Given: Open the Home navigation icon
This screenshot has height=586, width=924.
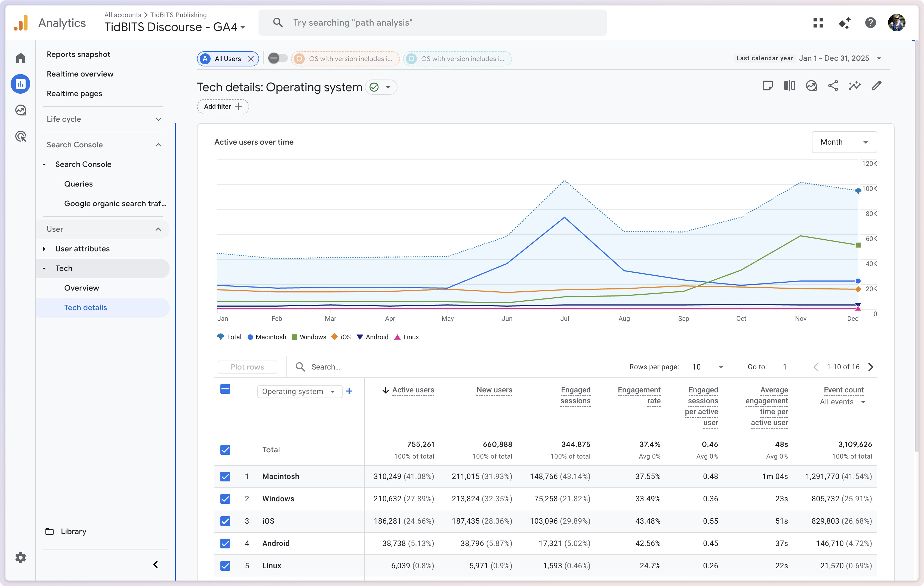Looking at the screenshot, I should [x=20, y=57].
